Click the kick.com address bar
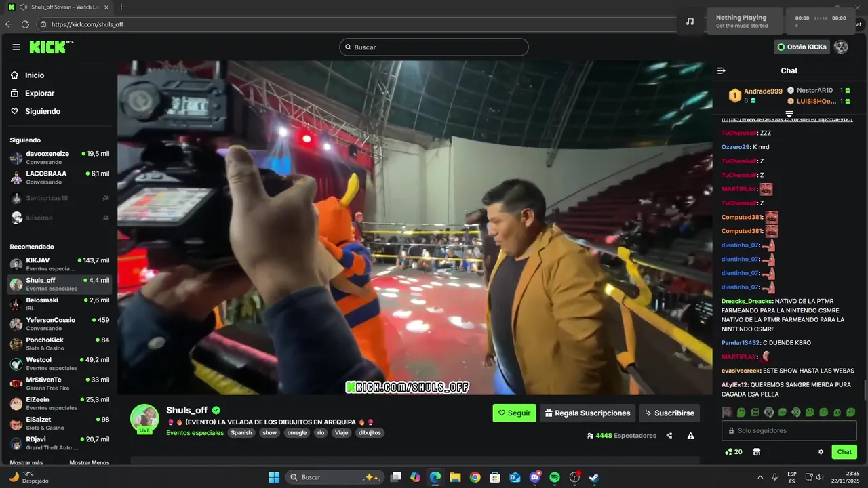The height and width of the screenshot is (488, 868). click(x=359, y=24)
